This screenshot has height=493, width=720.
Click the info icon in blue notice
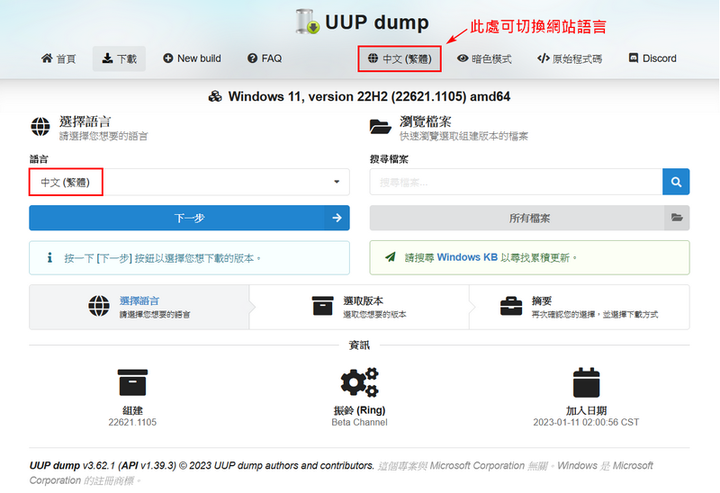click(x=50, y=258)
